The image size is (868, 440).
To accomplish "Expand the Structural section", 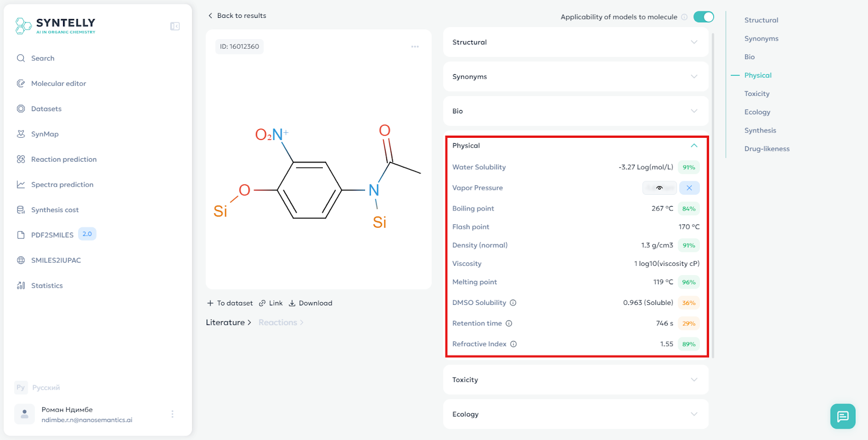I will (x=576, y=42).
